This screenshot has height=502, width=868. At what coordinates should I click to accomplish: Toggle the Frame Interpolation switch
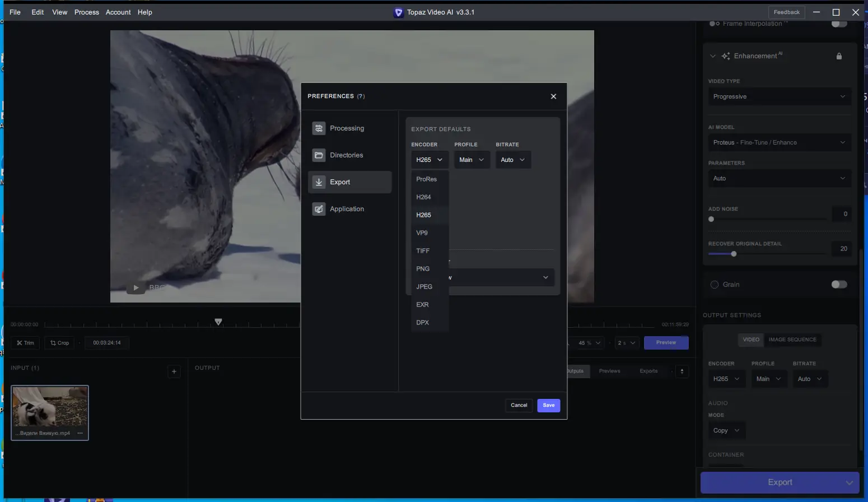point(839,24)
